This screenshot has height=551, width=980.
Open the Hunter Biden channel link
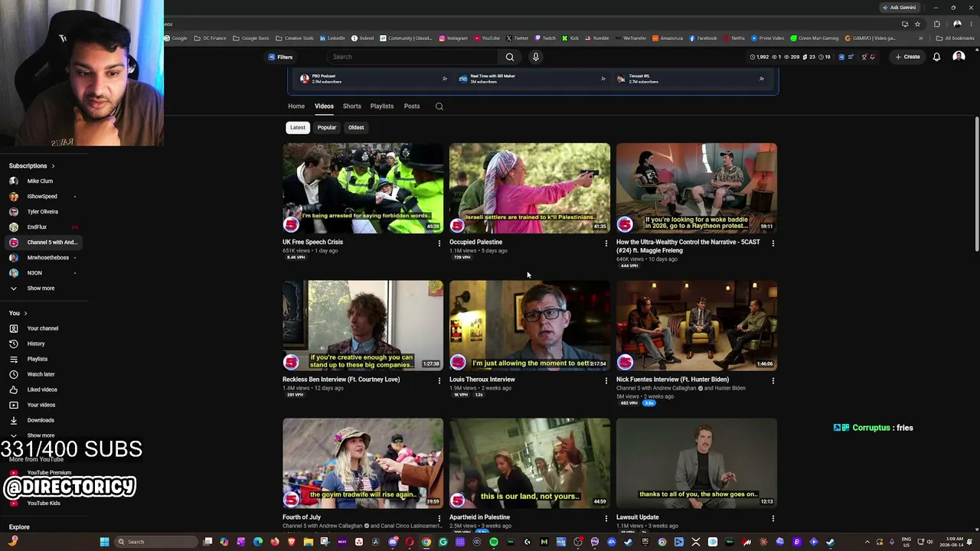724,388
